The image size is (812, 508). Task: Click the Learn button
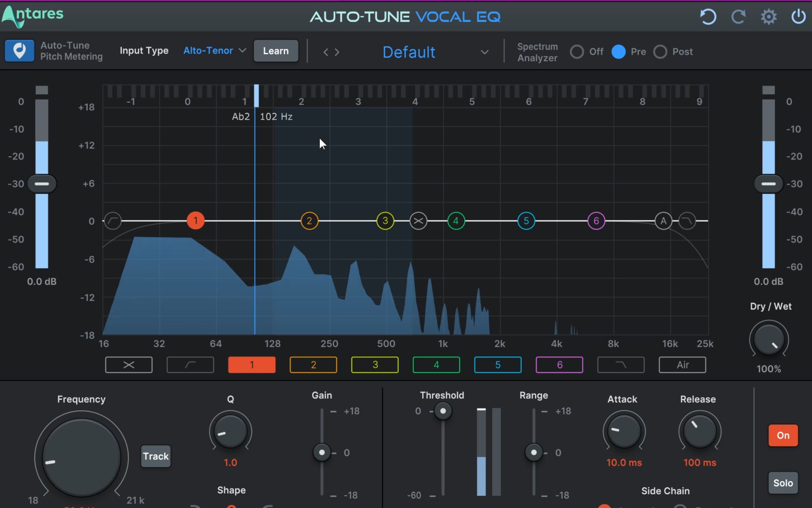276,51
